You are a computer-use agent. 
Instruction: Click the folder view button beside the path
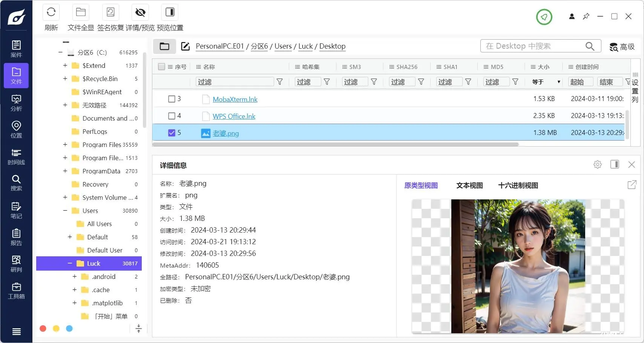(x=164, y=46)
